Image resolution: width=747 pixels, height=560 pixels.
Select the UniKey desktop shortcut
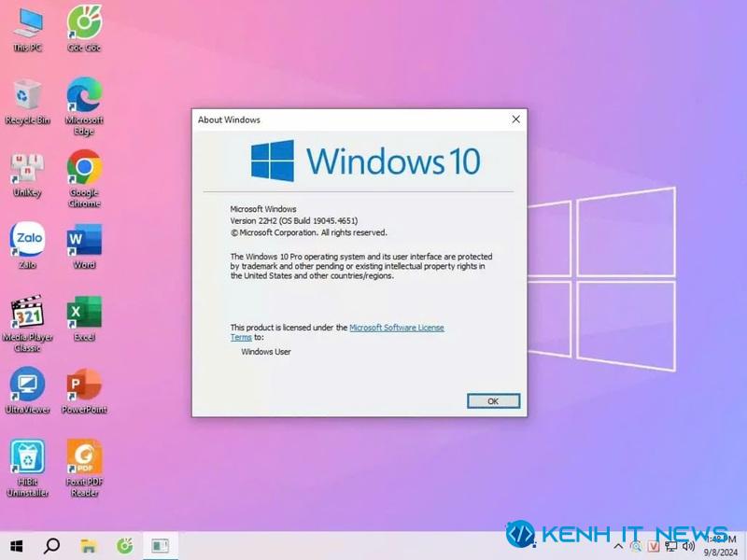click(27, 175)
